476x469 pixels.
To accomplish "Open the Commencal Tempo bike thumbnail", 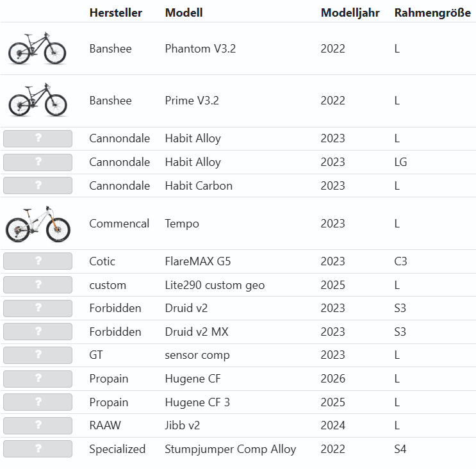I will tap(37, 224).
